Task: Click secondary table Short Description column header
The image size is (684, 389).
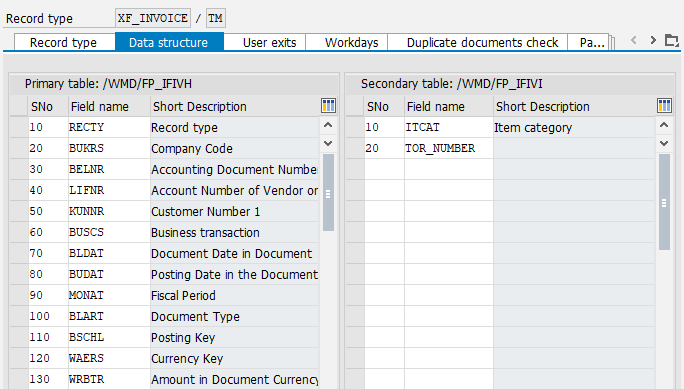Action: pos(574,106)
